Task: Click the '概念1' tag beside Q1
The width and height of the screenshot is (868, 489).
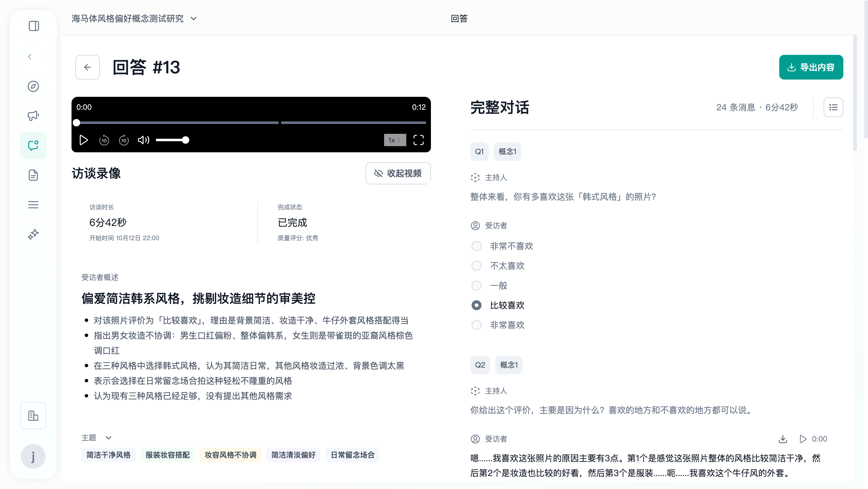Action: click(x=507, y=152)
